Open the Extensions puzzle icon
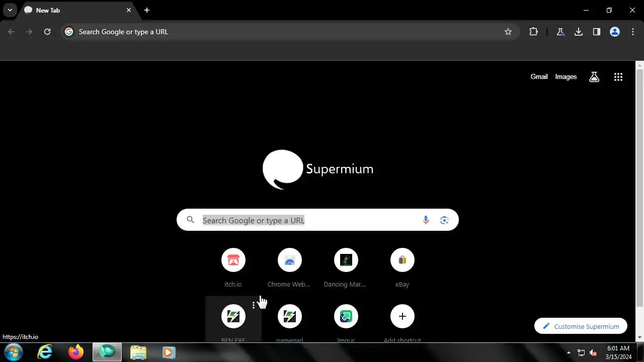 coord(533,32)
